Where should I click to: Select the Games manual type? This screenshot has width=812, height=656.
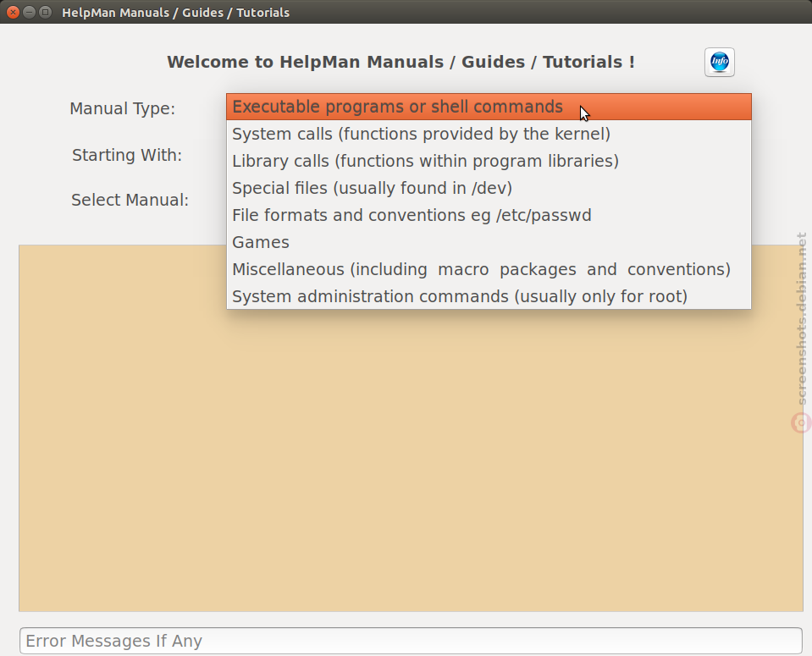(x=489, y=242)
